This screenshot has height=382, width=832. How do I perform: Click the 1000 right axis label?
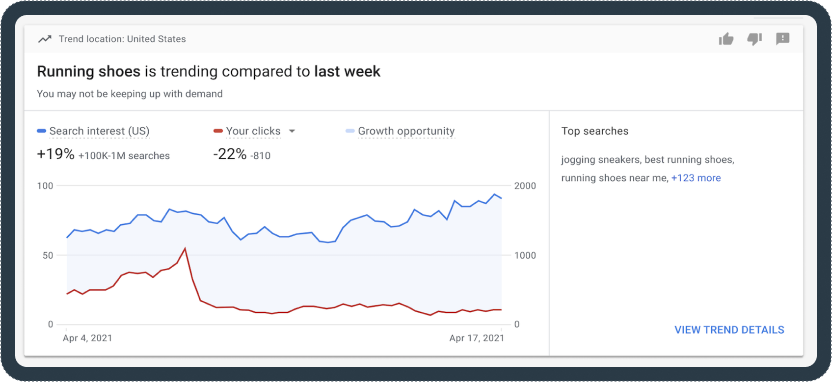tap(525, 255)
